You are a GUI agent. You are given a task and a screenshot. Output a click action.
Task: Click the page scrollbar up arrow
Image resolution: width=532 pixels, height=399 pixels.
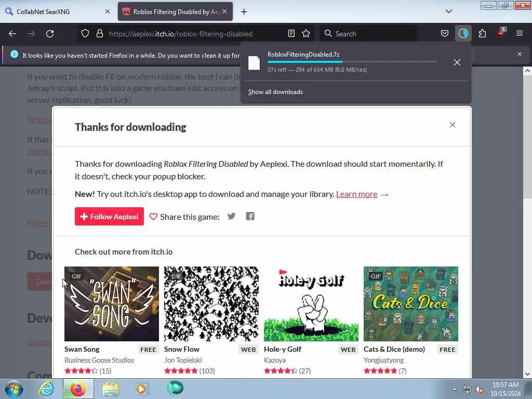[x=527, y=71]
